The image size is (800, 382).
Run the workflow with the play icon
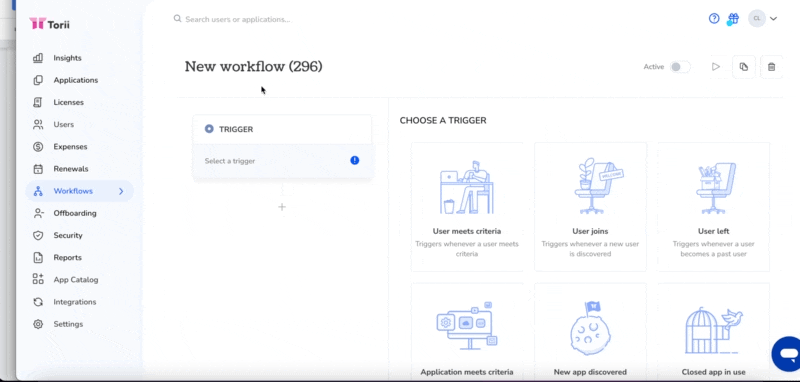(716, 67)
